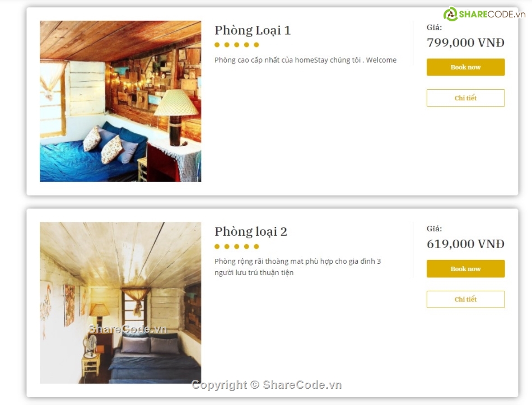Open the Phòng Loại 1 room photo

(120, 101)
